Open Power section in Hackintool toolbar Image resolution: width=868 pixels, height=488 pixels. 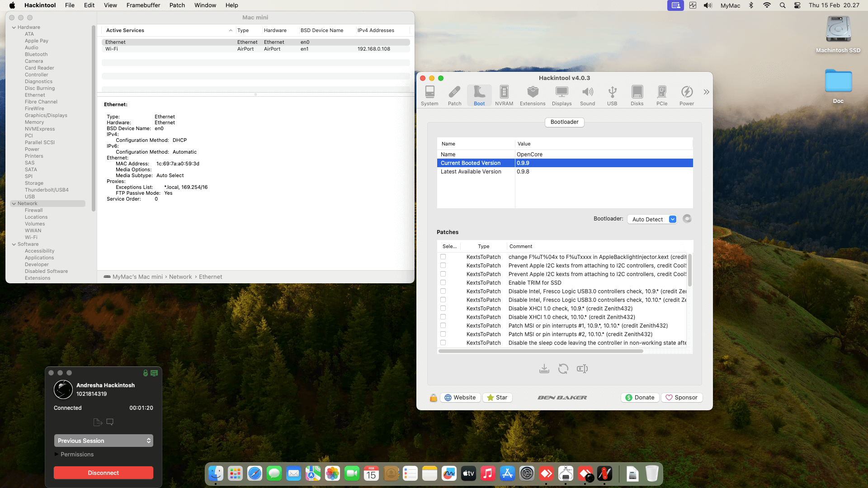tap(687, 95)
